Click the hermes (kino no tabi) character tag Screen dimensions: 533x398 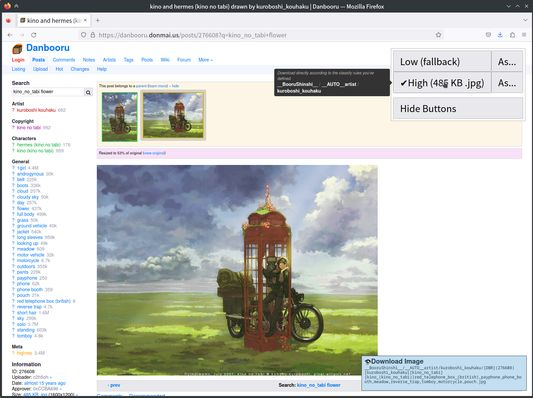pyautogui.click(x=39, y=145)
